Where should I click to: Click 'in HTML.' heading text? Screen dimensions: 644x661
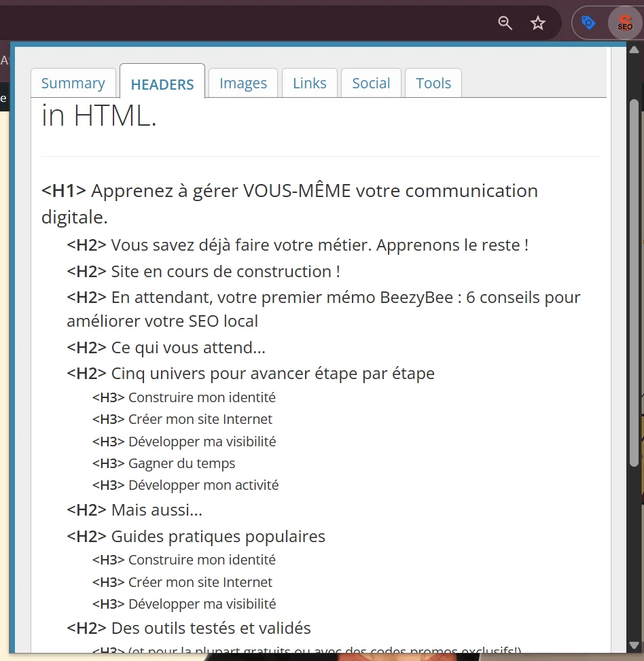pos(99,115)
